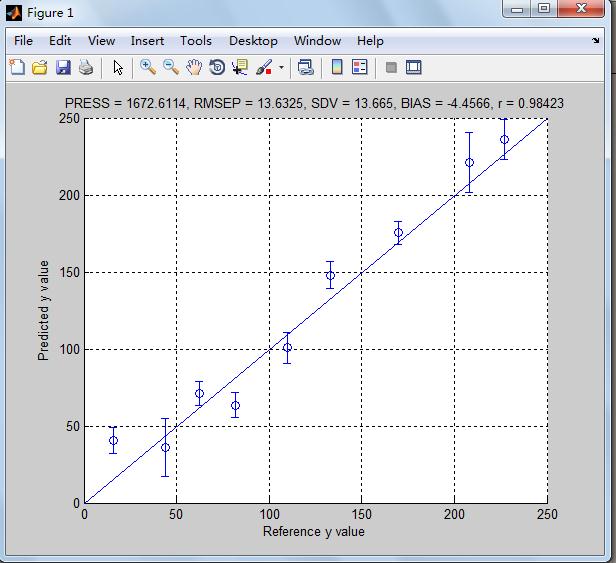
Task: Toggle the Insert Legend button
Action: 360,68
